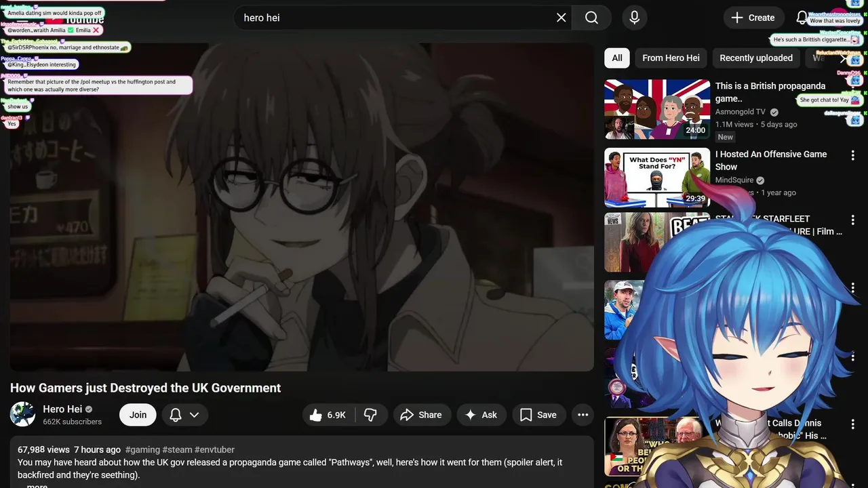Open more actions three-dot menu
The width and height of the screenshot is (868, 488).
[x=583, y=415]
